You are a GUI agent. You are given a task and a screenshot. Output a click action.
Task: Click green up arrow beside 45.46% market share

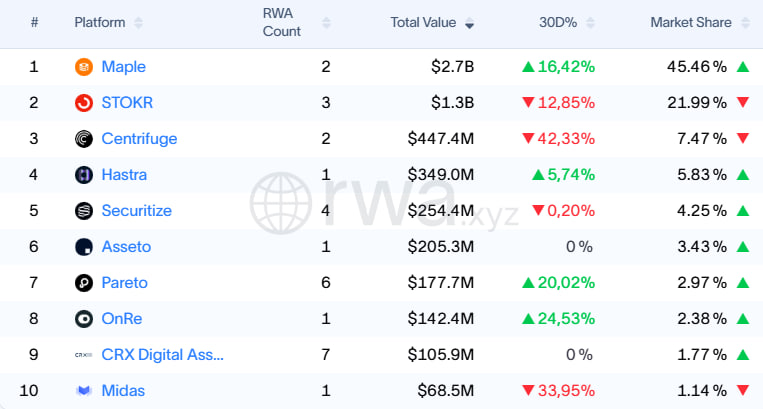click(743, 67)
